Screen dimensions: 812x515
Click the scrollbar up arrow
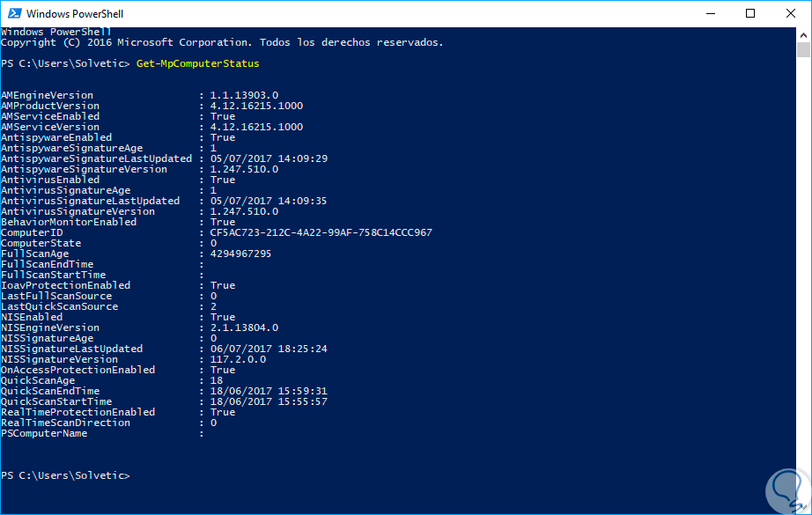pos(803,34)
